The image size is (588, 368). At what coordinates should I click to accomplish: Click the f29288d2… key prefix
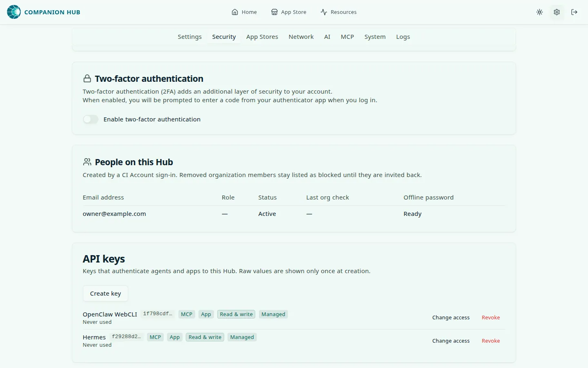point(127,337)
